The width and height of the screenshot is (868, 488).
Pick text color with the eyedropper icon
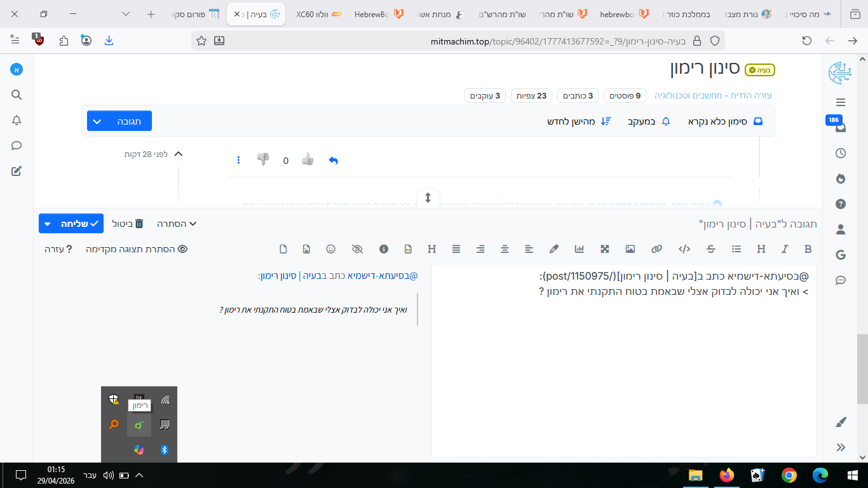[553, 249]
